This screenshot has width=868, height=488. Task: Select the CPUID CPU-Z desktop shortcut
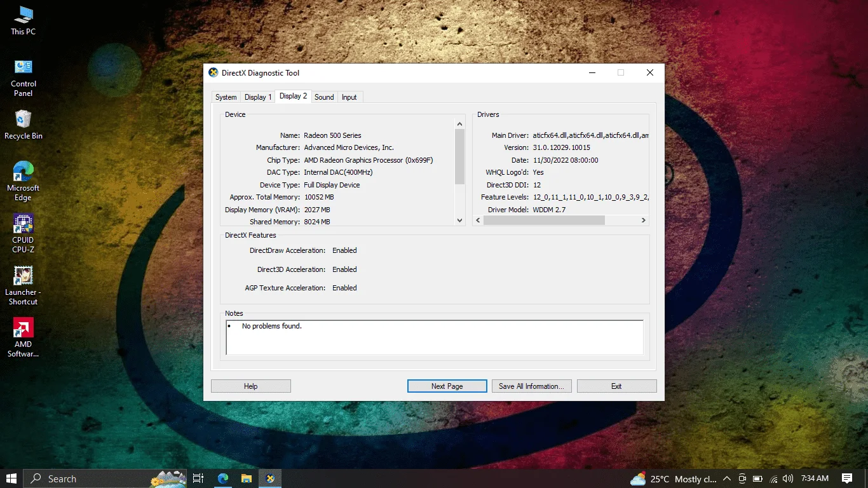tap(23, 234)
